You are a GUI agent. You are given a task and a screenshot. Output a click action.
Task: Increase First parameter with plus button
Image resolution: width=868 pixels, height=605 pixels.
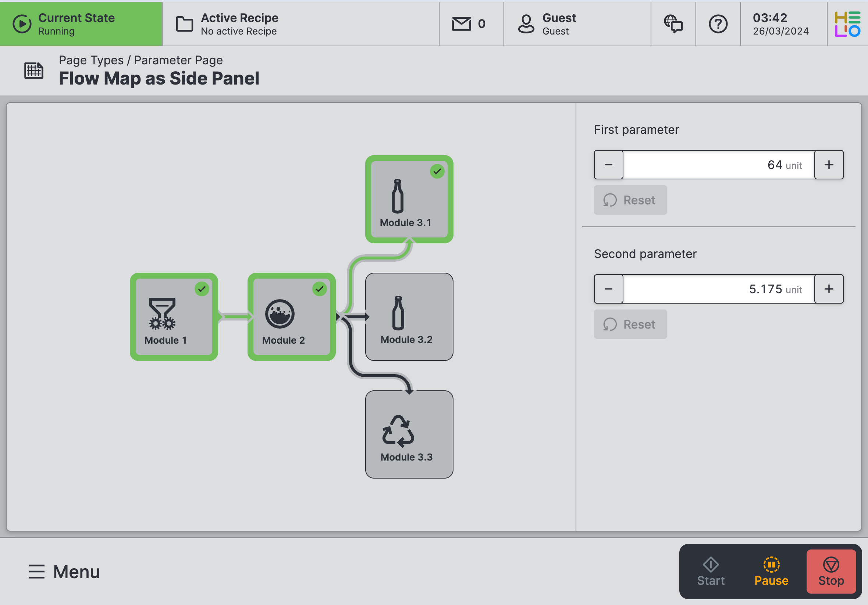[828, 165]
